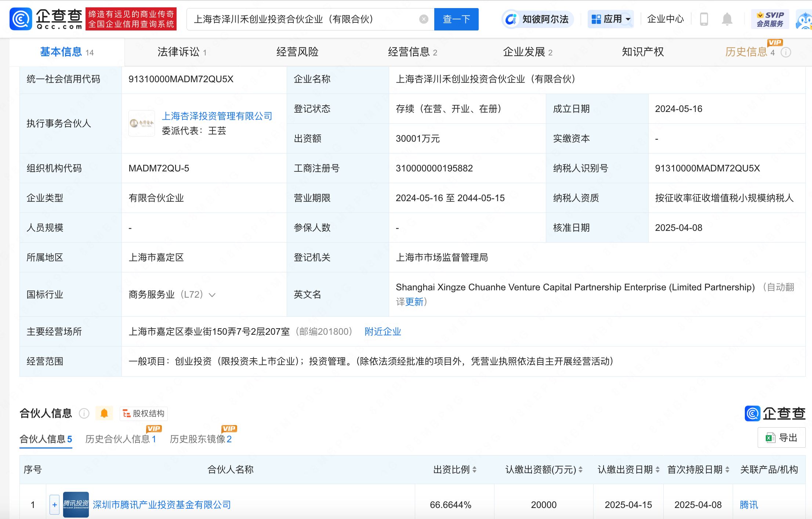Expand the Tencent partner row with plus

pos(54,505)
